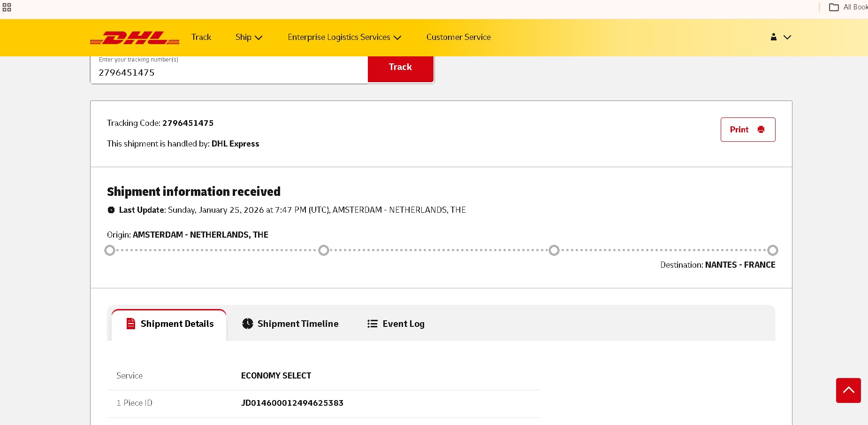Open the All Bookmarks folder

(848, 7)
